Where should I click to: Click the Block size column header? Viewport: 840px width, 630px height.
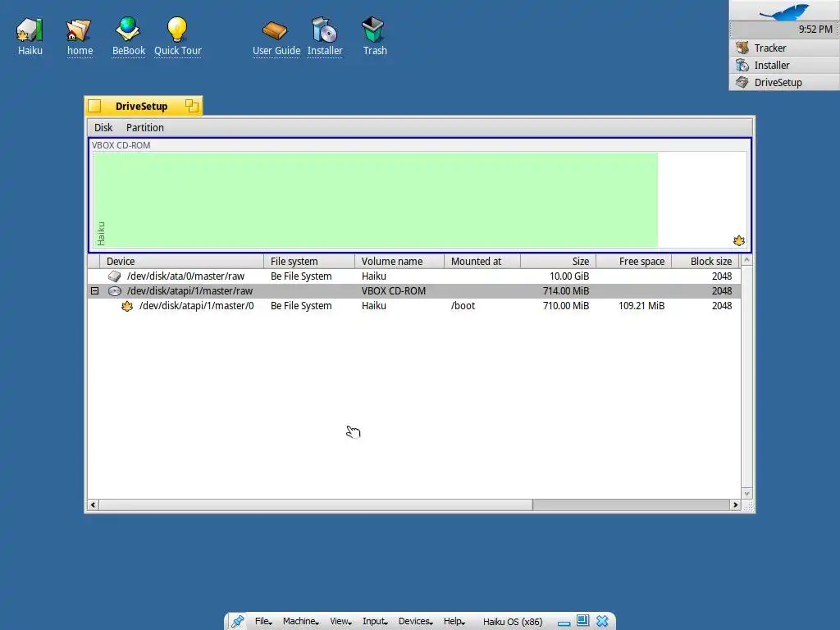(x=705, y=262)
